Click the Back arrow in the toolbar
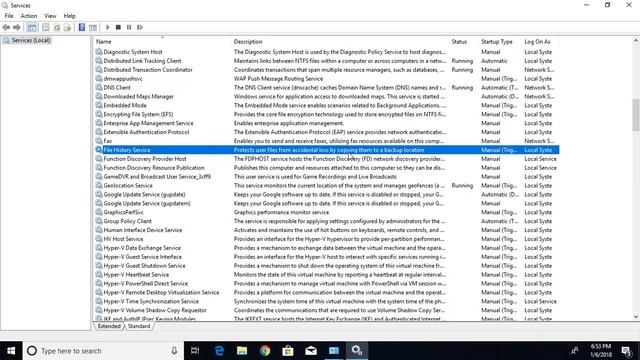Image resolution: width=640 pixels, height=360 pixels. click(x=6, y=27)
